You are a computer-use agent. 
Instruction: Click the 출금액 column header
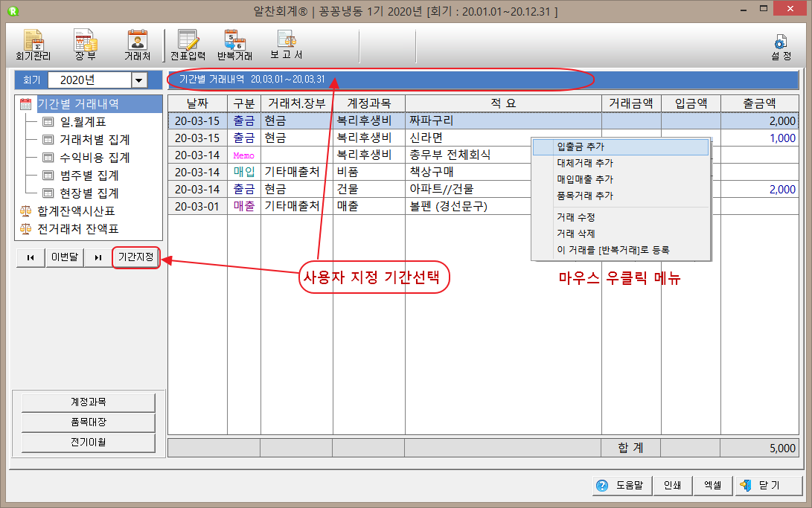click(x=759, y=103)
